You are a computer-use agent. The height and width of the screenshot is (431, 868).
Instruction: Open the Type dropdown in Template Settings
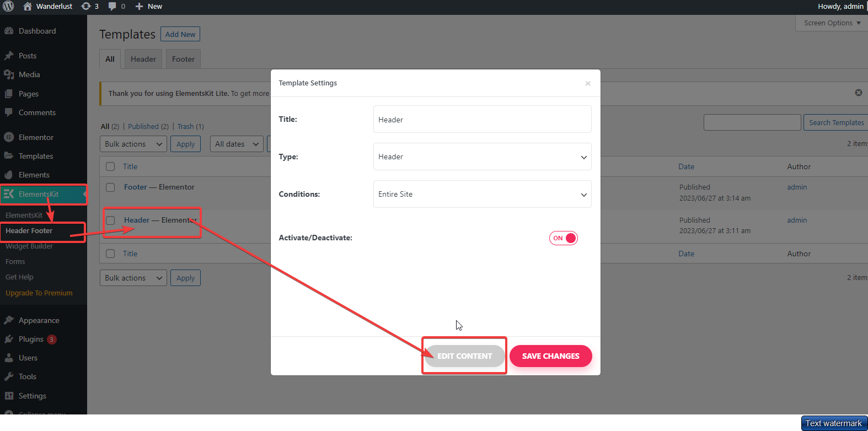[483, 157]
